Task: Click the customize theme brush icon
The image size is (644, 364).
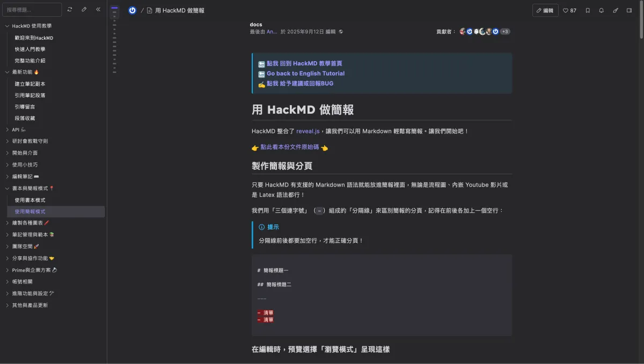Action: tap(616, 10)
